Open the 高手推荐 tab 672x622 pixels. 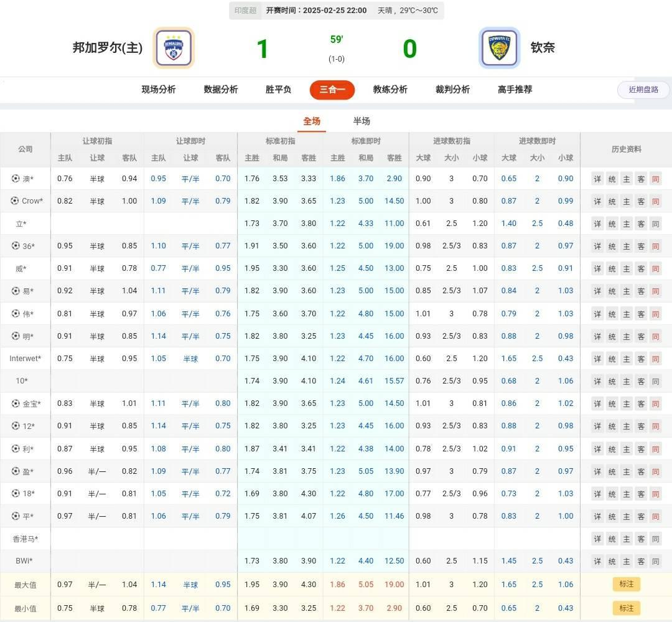[515, 89]
